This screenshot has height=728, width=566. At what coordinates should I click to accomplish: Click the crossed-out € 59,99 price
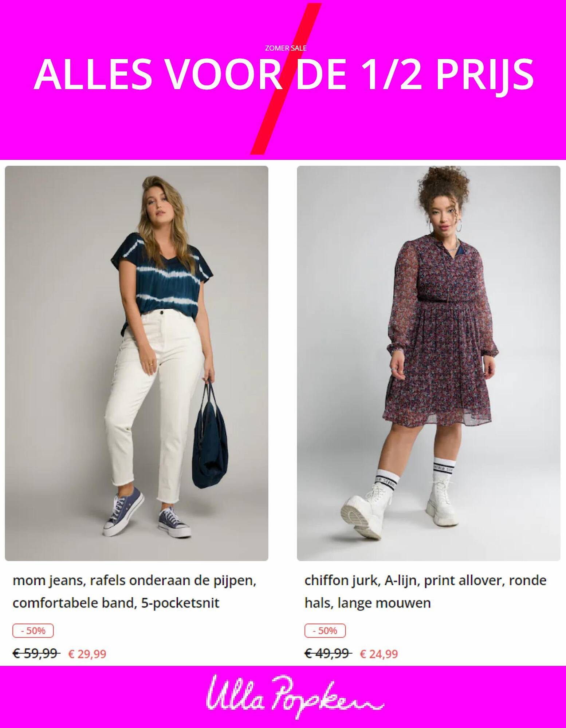coord(36,654)
